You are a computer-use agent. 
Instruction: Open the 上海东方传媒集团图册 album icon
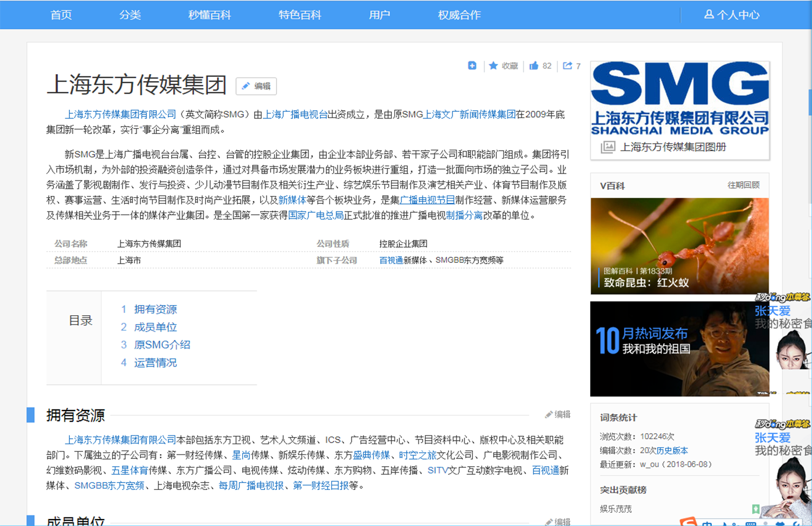[x=608, y=147]
